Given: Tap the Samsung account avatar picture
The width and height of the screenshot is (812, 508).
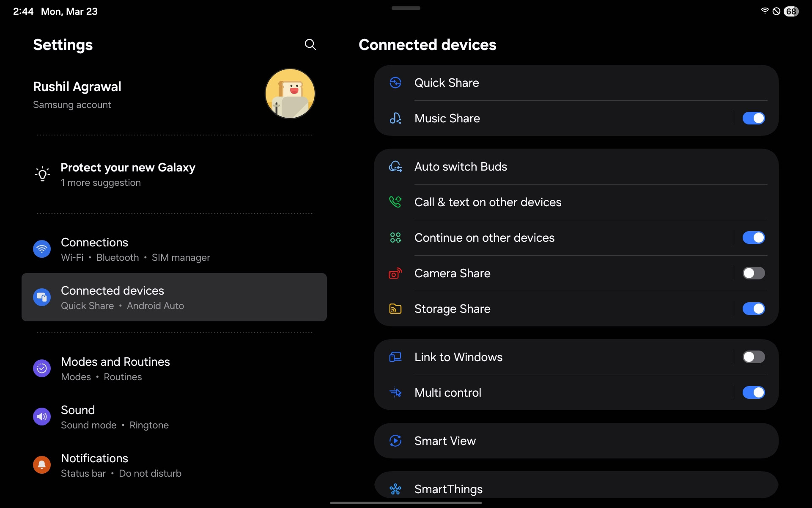Looking at the screenshot, I should (x=290, y=94).
